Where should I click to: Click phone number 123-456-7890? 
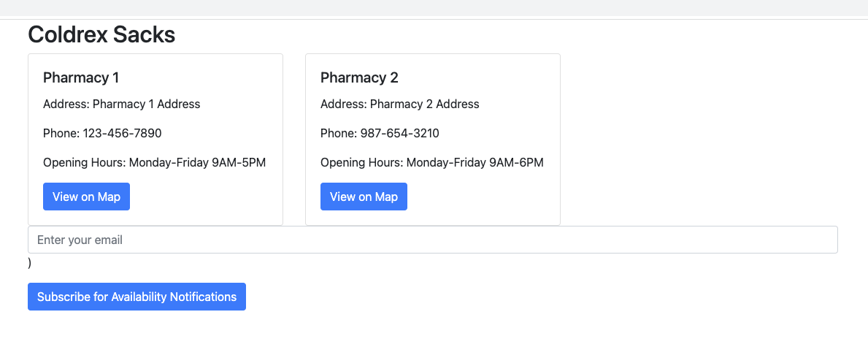pos(122,133)
